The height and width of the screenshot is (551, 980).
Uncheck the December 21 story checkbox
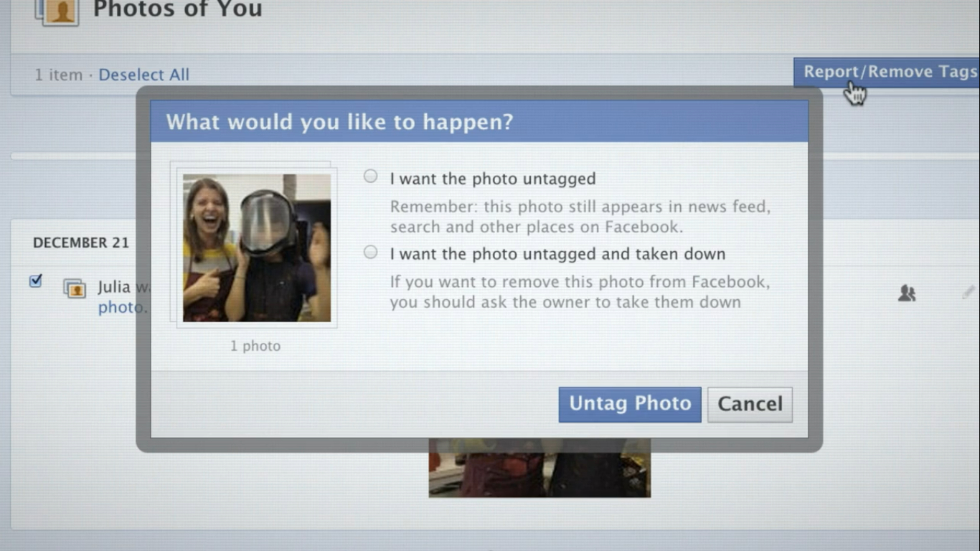click(x=35, y=281)
